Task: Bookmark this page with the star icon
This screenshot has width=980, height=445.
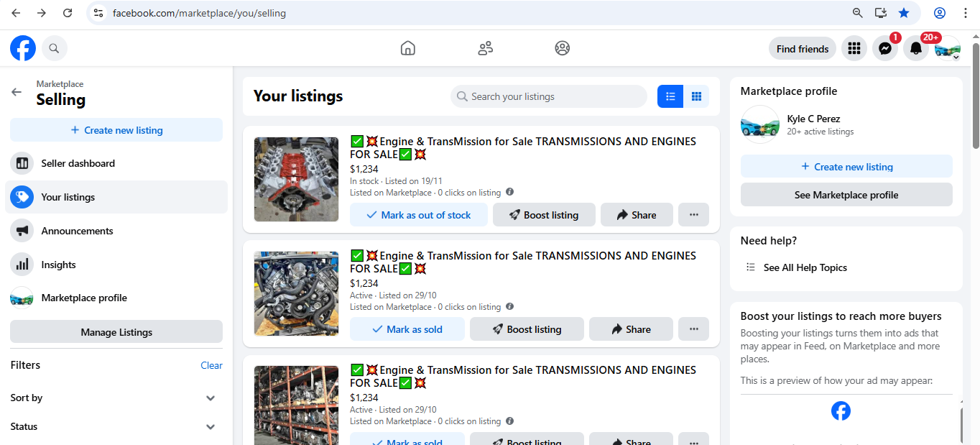Action: 904,13
